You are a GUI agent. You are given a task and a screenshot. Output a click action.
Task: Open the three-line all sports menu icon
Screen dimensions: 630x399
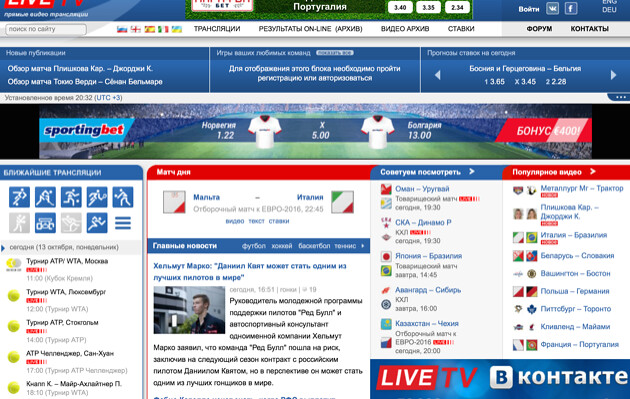tap(123, 223)
